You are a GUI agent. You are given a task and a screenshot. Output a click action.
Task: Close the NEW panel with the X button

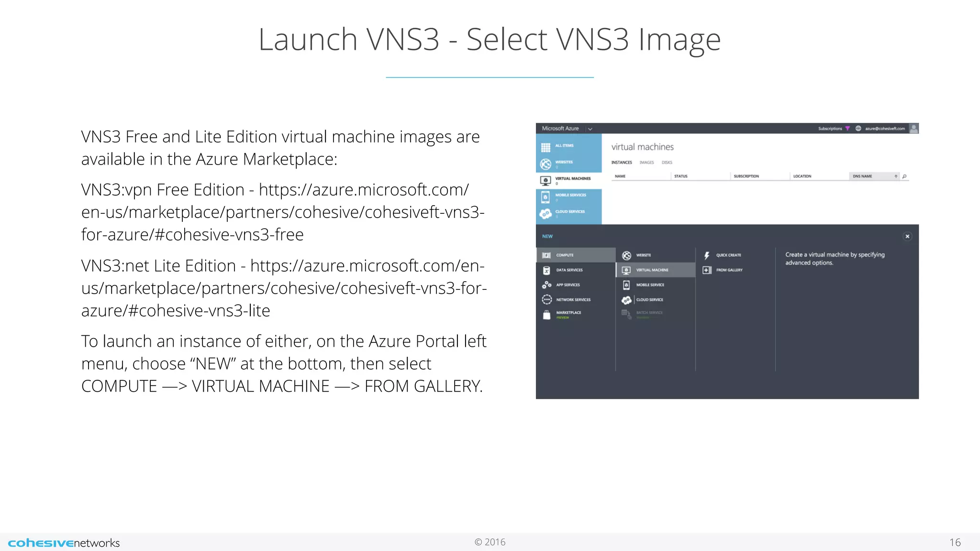point(907,236)
